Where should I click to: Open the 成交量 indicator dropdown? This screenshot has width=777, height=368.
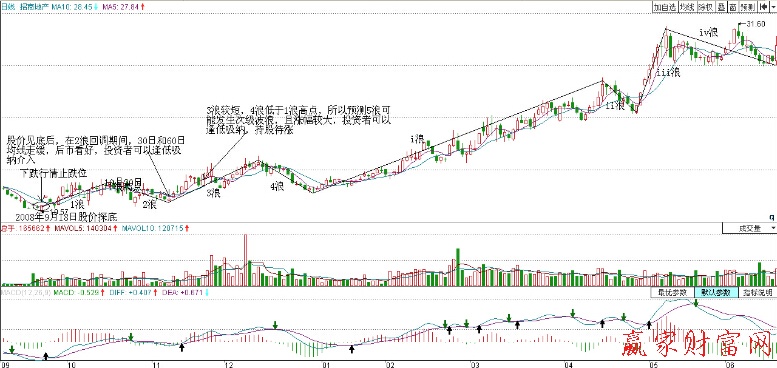pos(749,228)
